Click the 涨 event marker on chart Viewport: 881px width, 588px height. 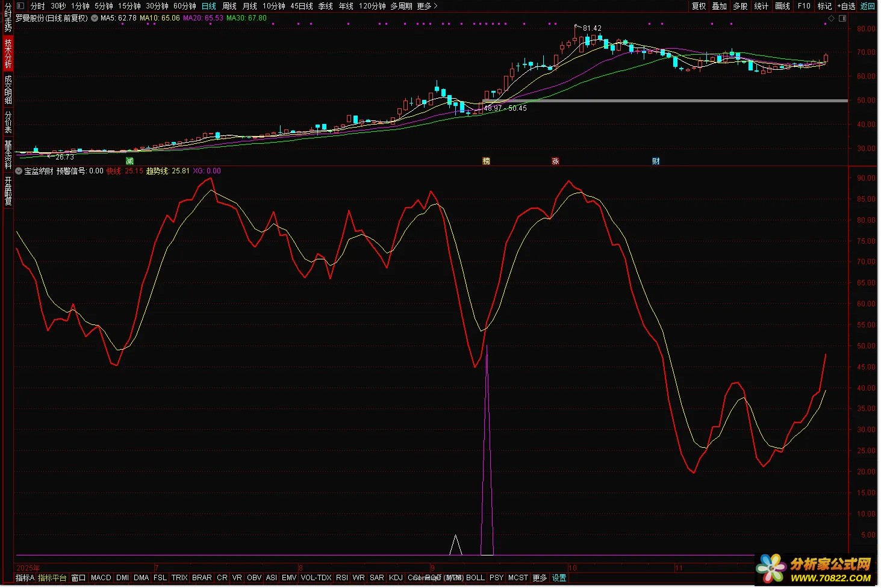(x=555, y=161)
